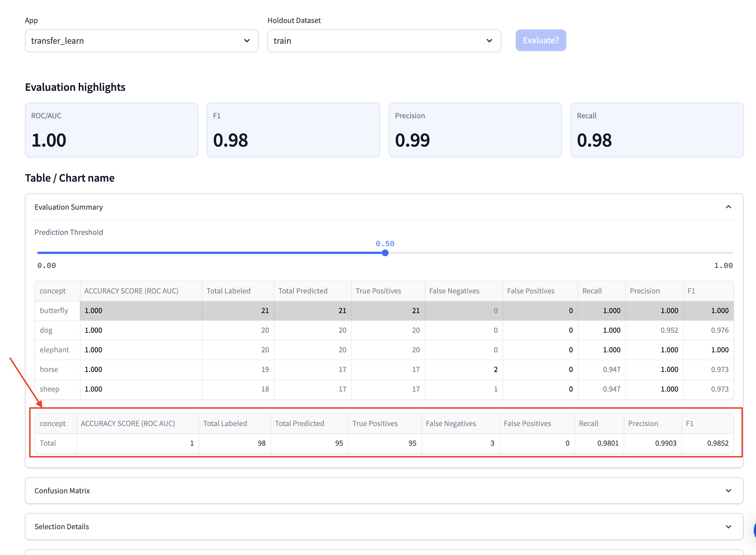The width and height of the screenshot is (756, 555).
Task: Sort by the Total Labeled column header
Action: point(228,291)
